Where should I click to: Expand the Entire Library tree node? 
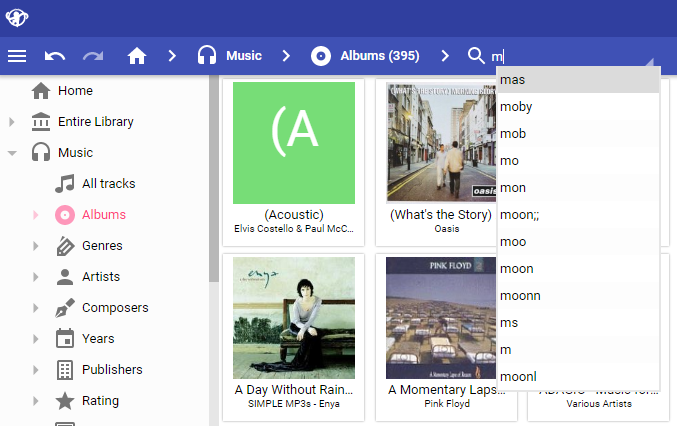pos(12,122)
